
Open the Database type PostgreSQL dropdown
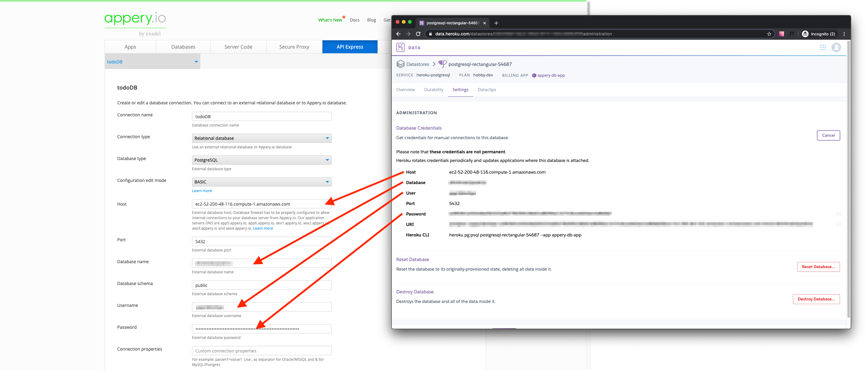(261, 160)
